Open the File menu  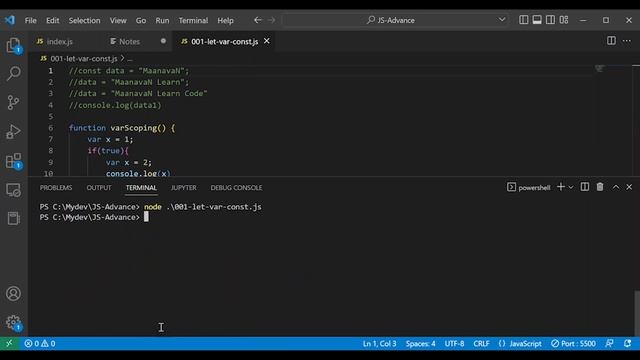coord(31,20)
